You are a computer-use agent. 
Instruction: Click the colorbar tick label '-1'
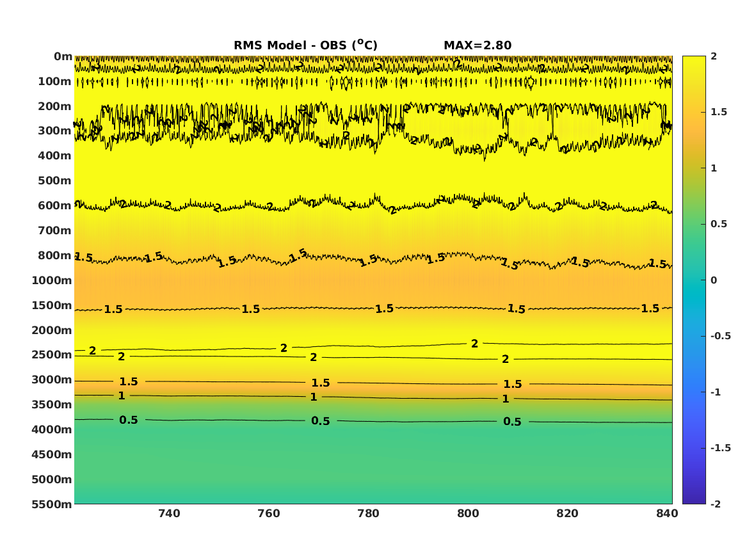[x=716, y=392]
